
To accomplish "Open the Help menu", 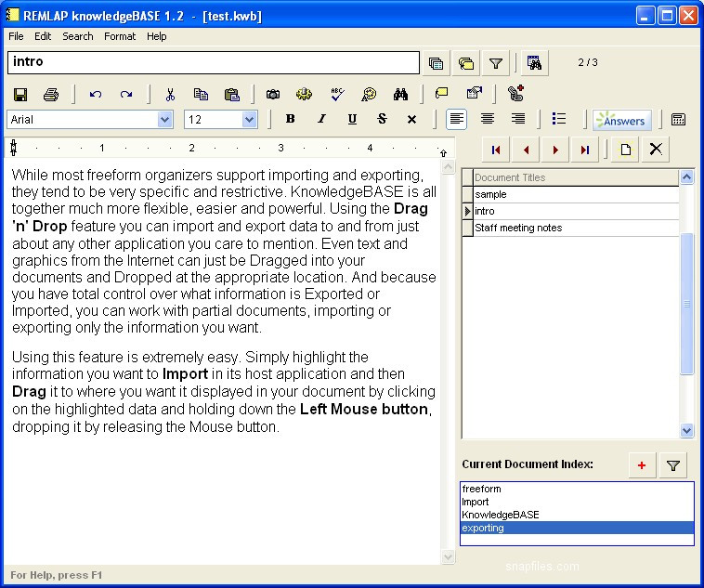I will tap(156, 36).
